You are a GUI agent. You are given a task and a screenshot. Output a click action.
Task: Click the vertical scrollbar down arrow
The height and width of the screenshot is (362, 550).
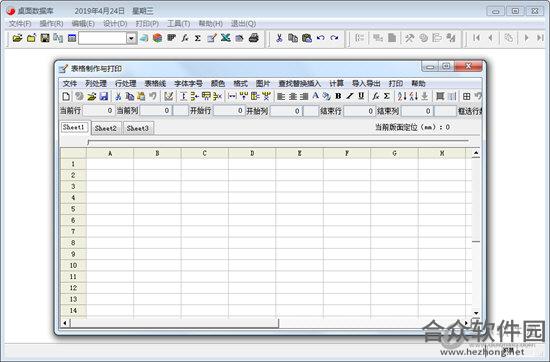click(476, 313)
